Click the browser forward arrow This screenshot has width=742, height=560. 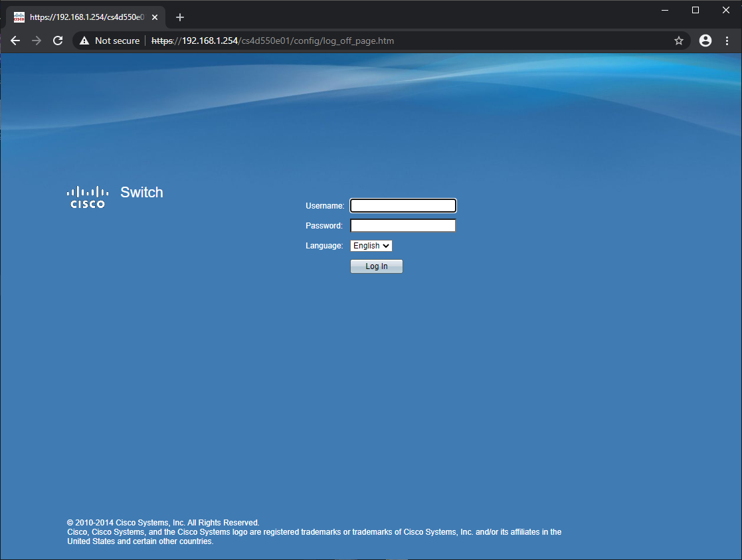click(37, 41)
